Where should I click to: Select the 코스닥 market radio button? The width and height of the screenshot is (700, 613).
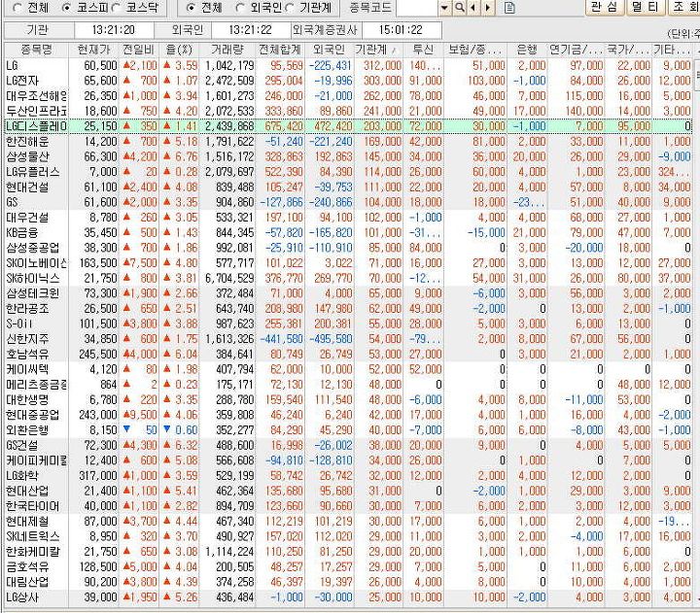coord(116,8)
